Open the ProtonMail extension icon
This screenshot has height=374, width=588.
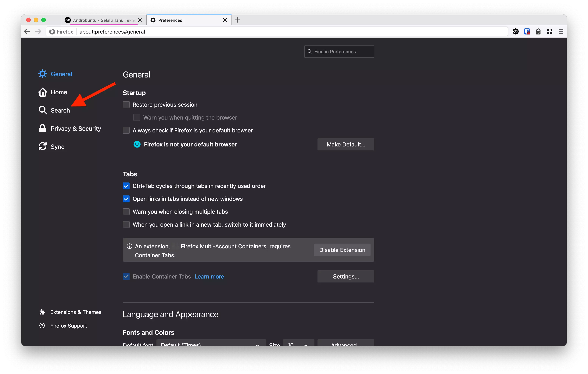[538, 31]
